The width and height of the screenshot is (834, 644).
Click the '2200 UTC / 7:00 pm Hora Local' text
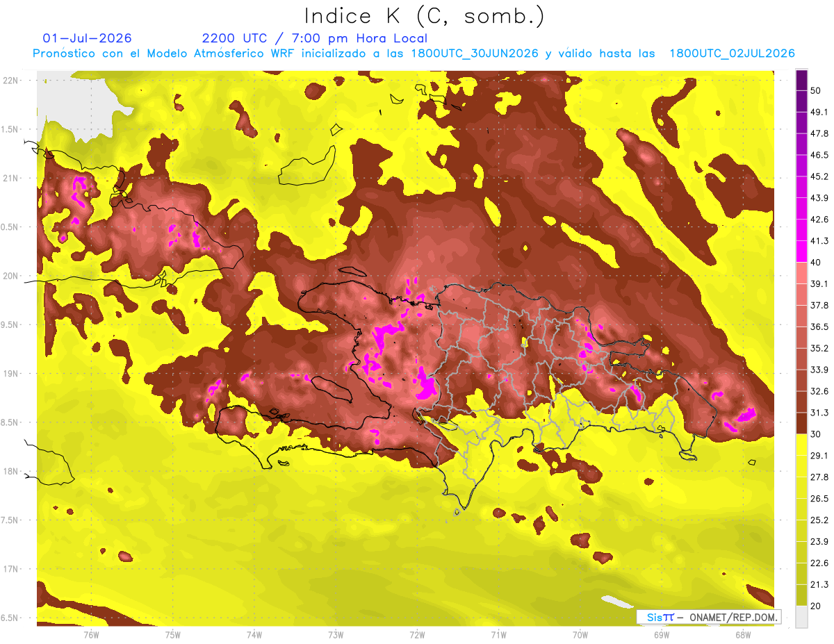tap(314, 38)
